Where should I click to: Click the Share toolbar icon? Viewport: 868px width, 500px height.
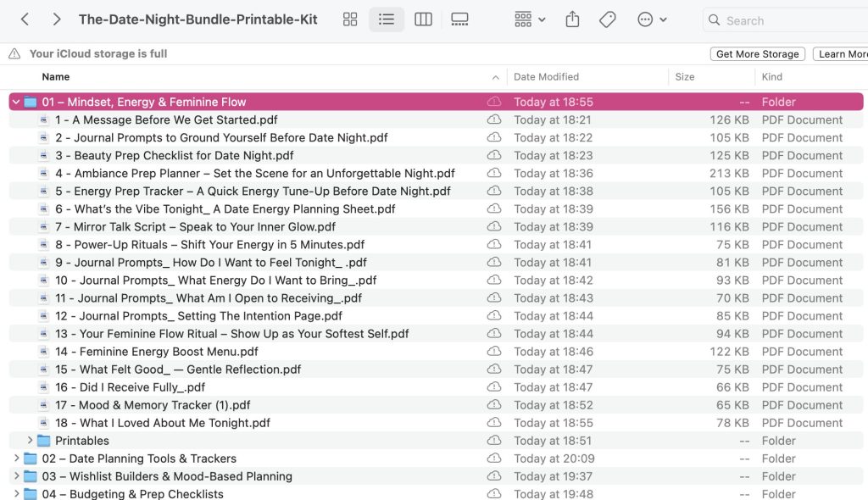(x=572, y=19)
